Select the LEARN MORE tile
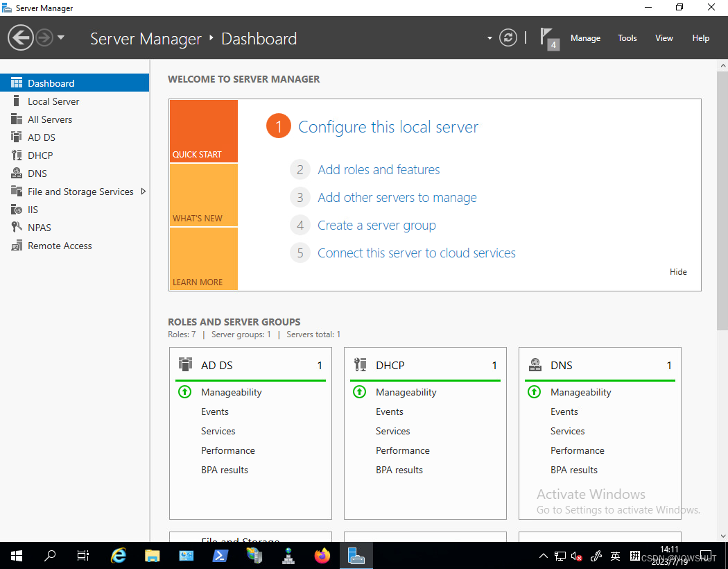Screen dimensions: 728x569 pyautogui.click(x=204, y=259)
